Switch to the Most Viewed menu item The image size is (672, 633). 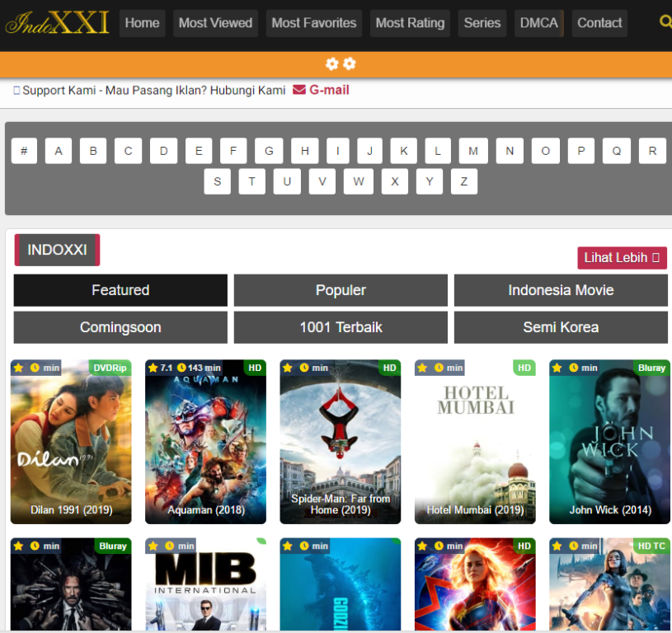[215, 23]
